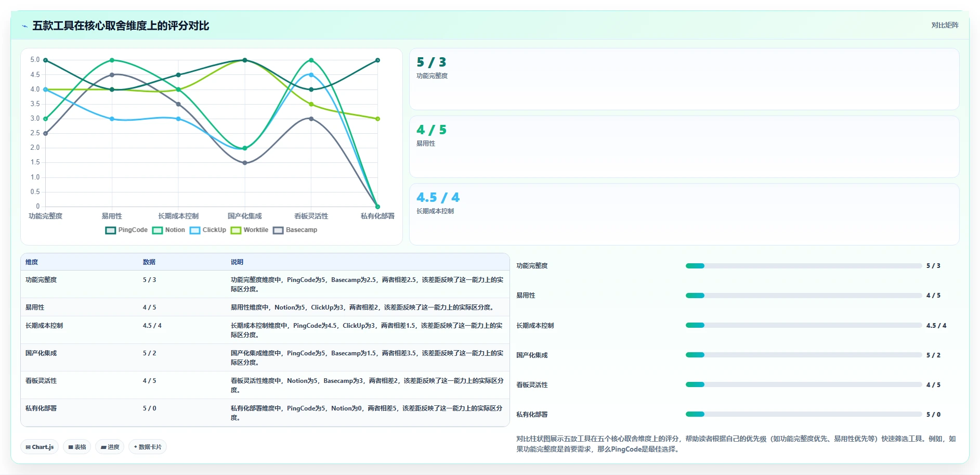Image resolution: width=980 pixels, height=475 pixels.
Task: Select the 看板灵活性 table row label
Action: pyautogui.click(x=41, y=381)
